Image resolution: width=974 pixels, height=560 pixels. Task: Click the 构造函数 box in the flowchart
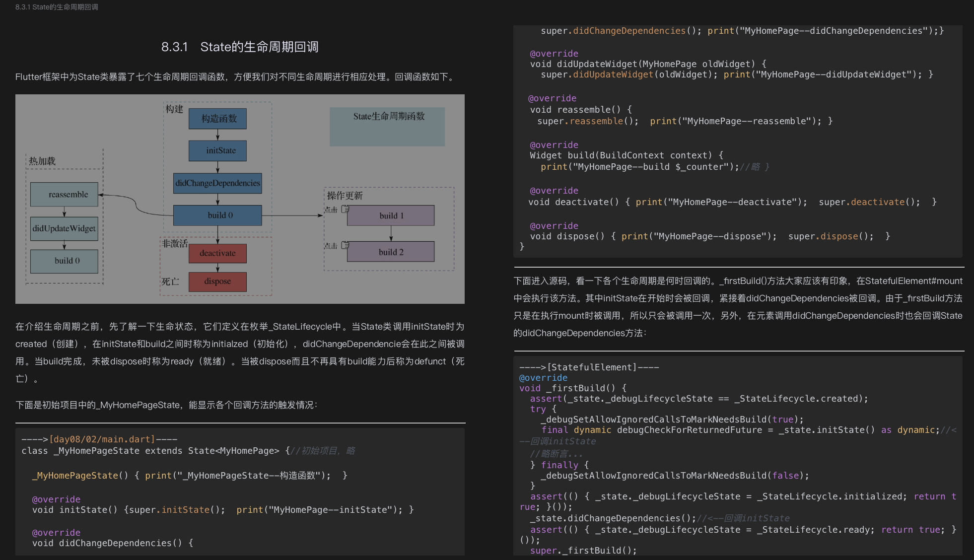217,119
